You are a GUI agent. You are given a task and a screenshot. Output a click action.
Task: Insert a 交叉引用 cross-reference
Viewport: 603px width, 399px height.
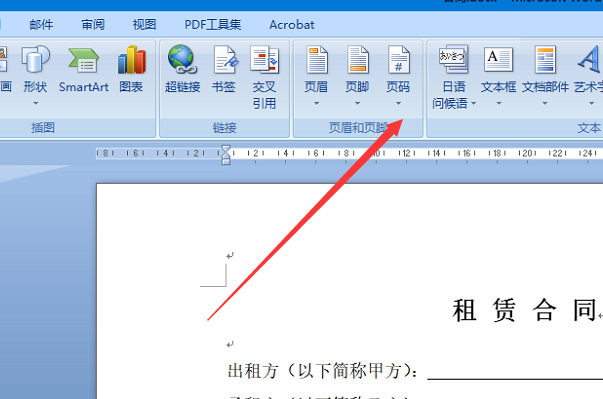pos(264,77)
